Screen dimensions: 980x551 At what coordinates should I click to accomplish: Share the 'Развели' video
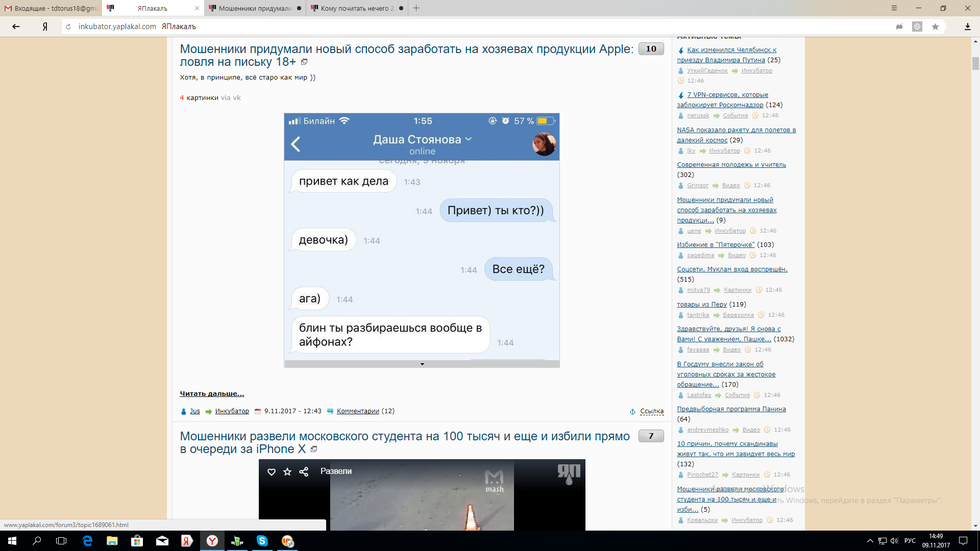(x=304, y=472)
